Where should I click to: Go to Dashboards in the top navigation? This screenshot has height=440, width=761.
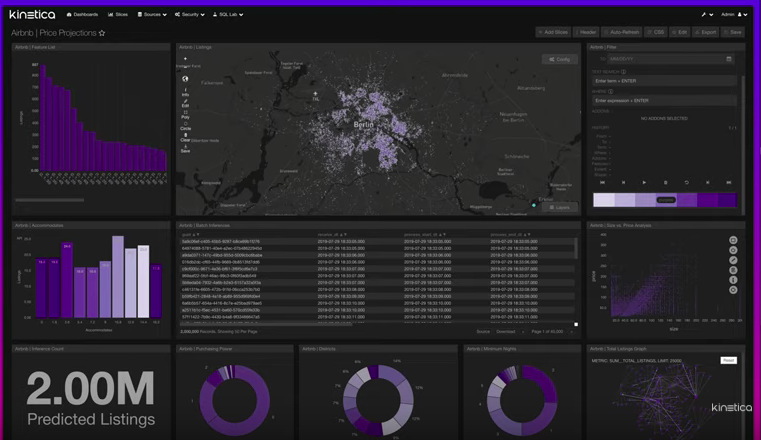pos(83,15)
